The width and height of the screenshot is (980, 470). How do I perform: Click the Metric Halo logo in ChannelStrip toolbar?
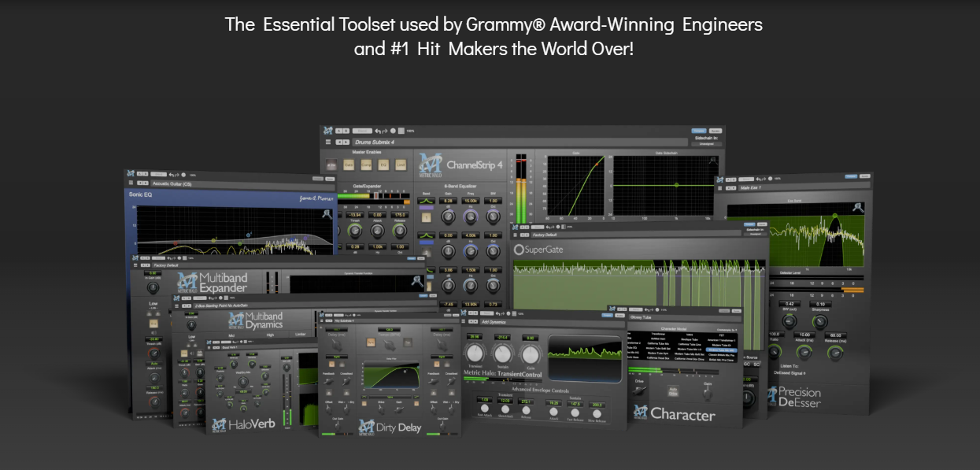tap(327, 131)
